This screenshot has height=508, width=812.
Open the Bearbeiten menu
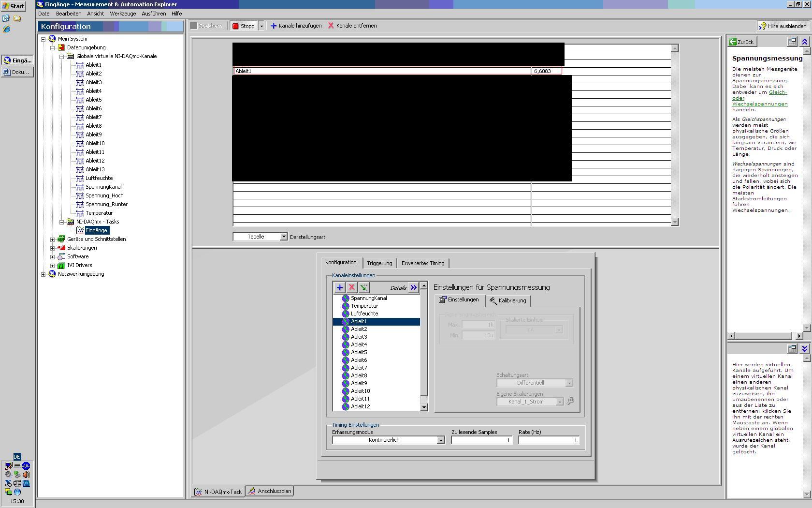coord(69,14)
